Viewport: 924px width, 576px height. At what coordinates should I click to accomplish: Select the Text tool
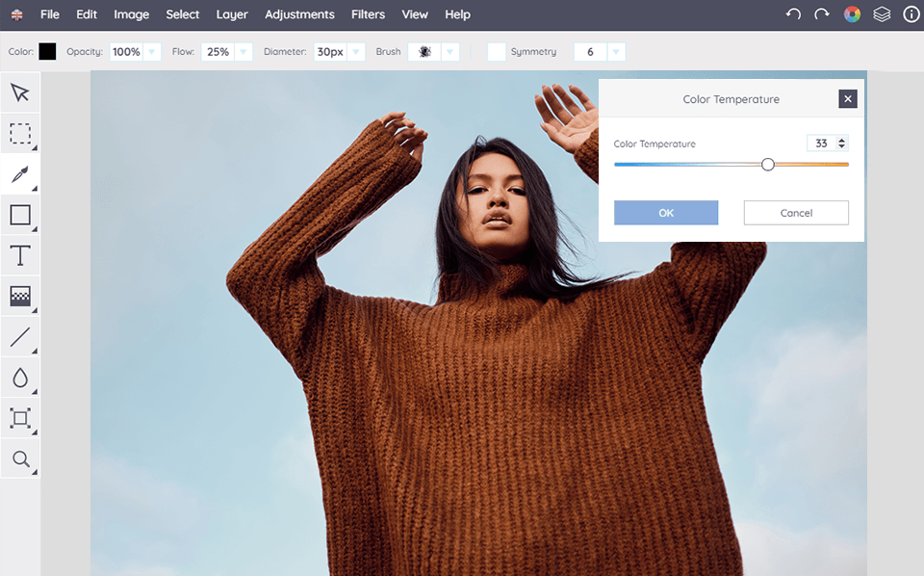pyautogui.click(x=20, y=255)
